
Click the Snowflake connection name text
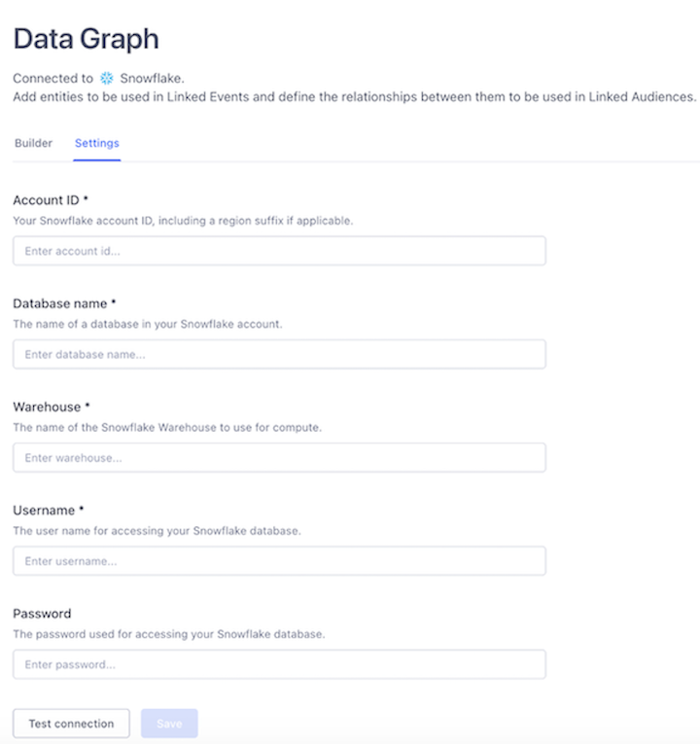pyautogui.click(x=152, y=78)
